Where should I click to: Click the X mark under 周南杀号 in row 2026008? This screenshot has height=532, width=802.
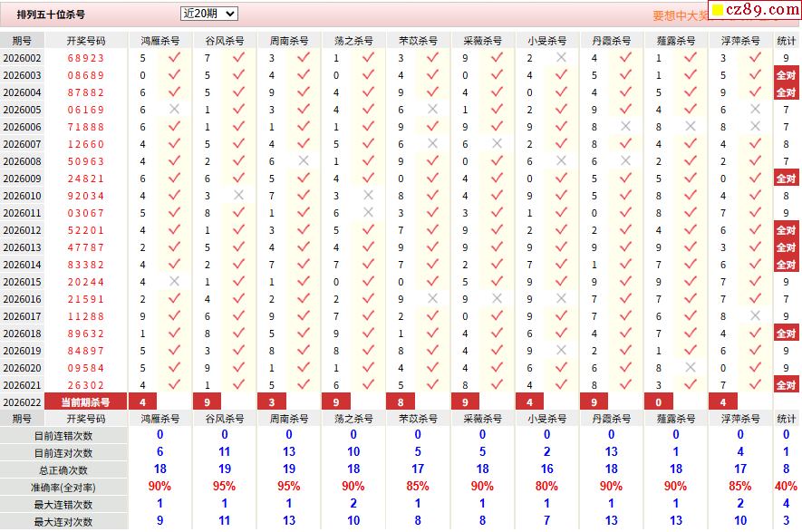pos(304,160)
